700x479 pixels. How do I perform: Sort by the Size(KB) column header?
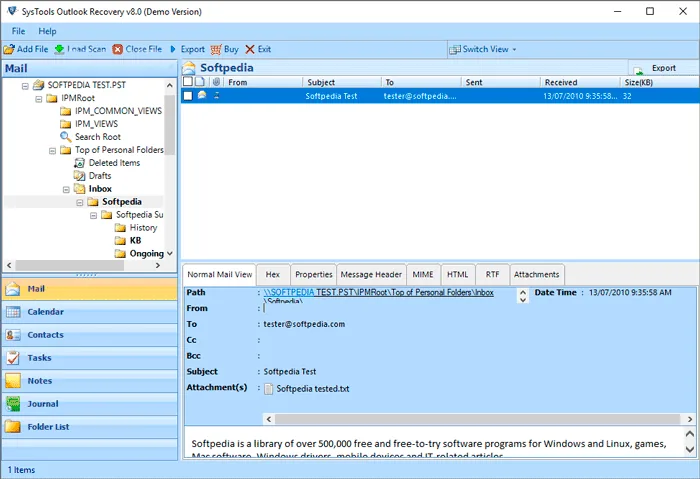pyautogui.click(x=660, y=82)
